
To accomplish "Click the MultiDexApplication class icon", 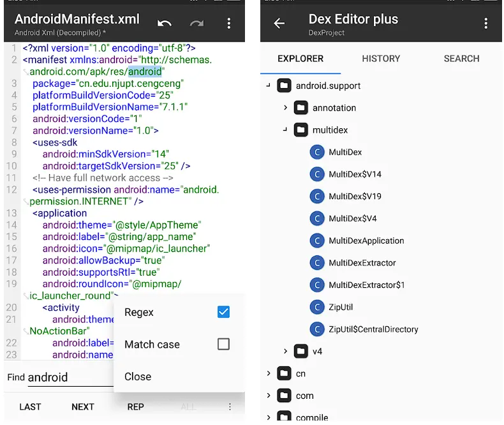I will 317,241.
